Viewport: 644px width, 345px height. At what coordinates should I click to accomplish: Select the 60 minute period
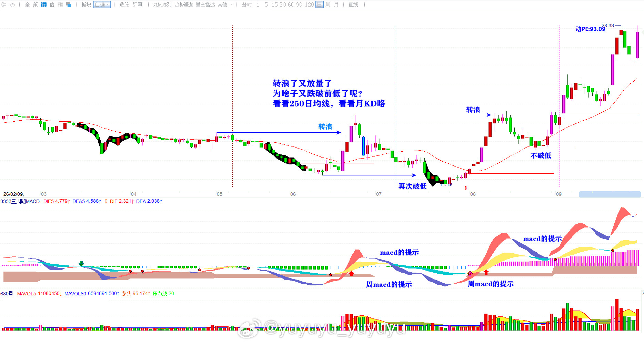[291, 4]
